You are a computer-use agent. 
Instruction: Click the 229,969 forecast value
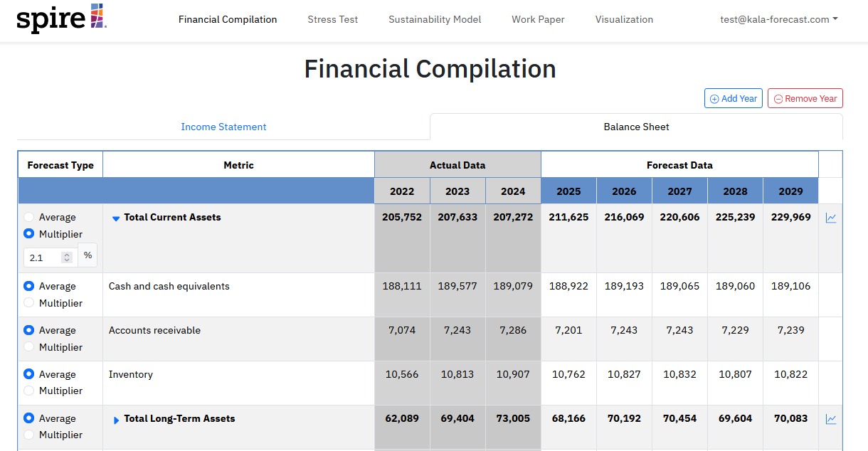click(790, 217)
